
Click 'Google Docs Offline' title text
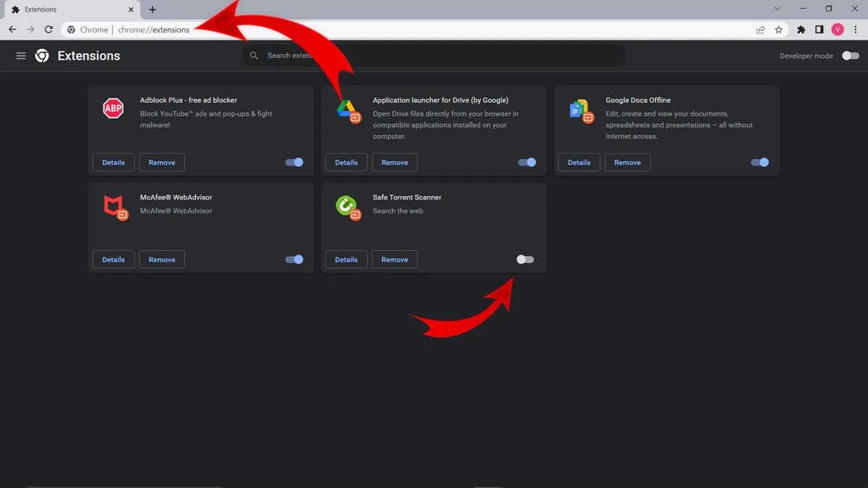(638, 100)
